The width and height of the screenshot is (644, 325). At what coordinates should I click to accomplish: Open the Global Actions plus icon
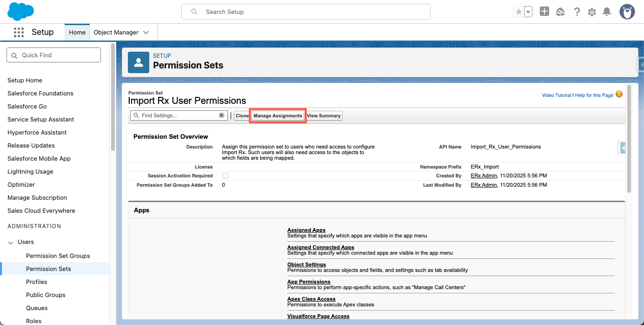[544, 12]
